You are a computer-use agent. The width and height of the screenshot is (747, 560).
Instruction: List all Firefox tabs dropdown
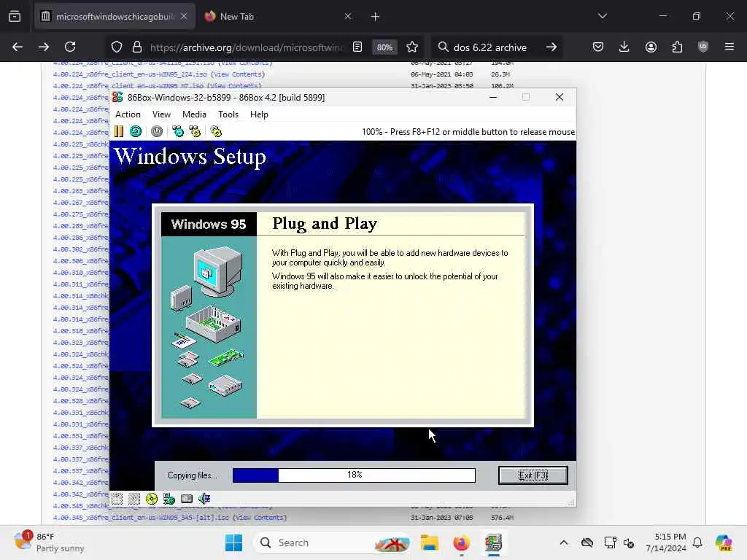603,17
